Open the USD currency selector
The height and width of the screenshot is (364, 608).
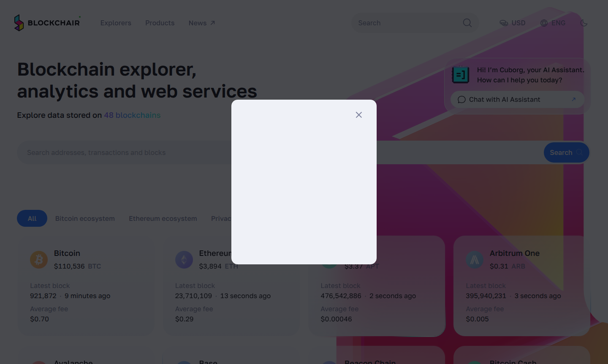pos(513,23)
